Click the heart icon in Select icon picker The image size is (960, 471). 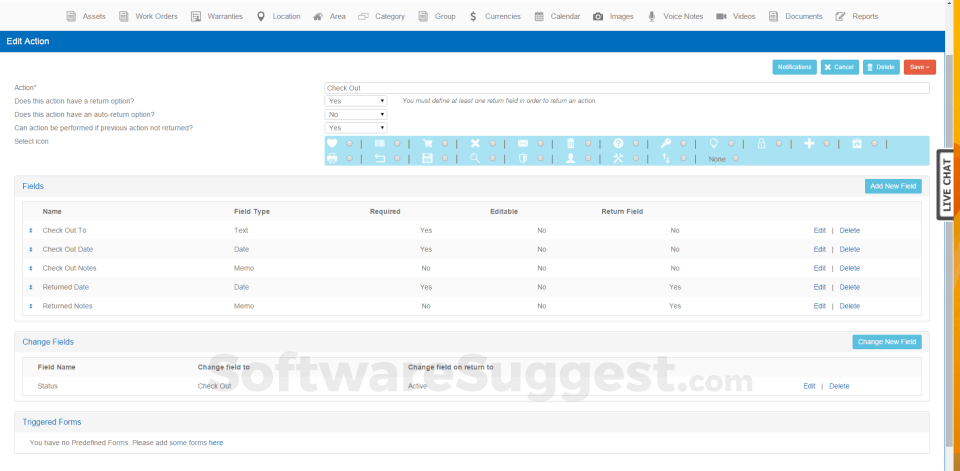[332, 143]
